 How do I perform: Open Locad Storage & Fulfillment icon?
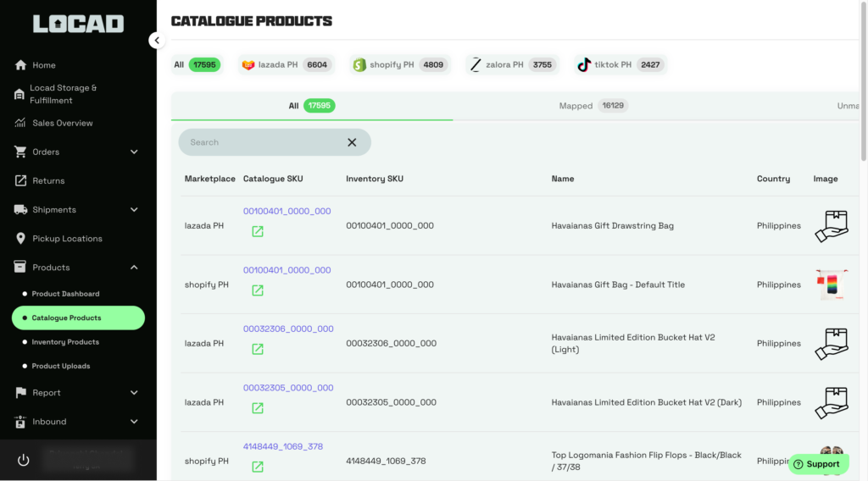(x=19, y=94)
